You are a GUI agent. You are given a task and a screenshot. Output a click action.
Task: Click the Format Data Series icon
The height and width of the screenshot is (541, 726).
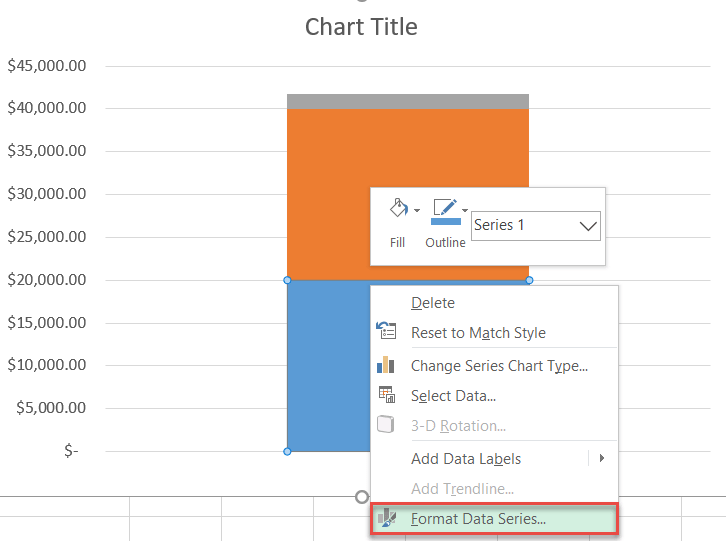(386, 519)
